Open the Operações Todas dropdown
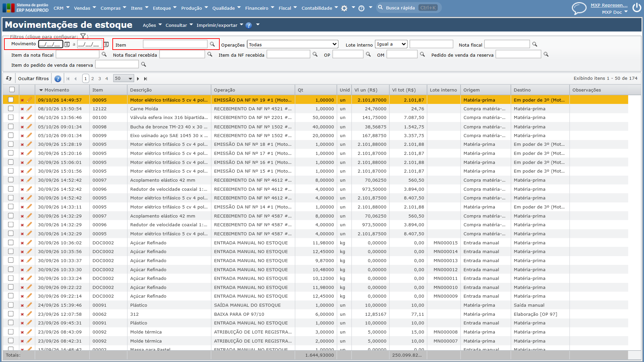 point(292,44)
